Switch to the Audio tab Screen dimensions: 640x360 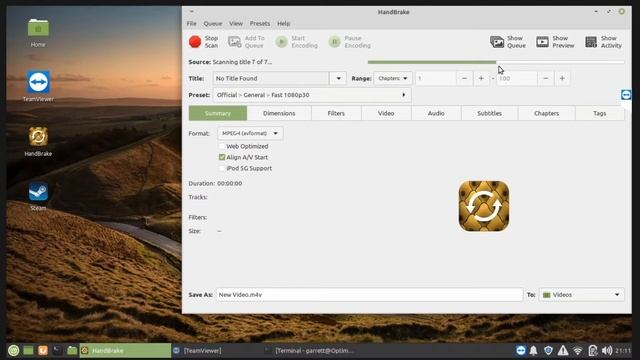(436, 113)
